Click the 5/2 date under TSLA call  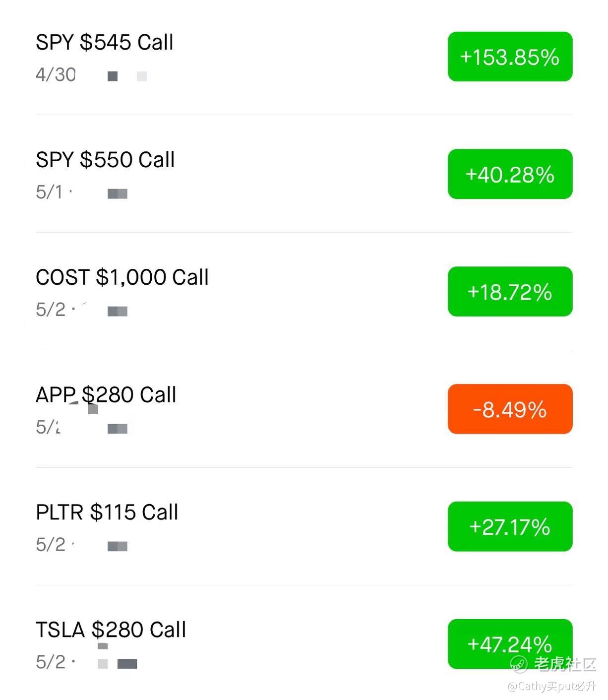(51, 662)
